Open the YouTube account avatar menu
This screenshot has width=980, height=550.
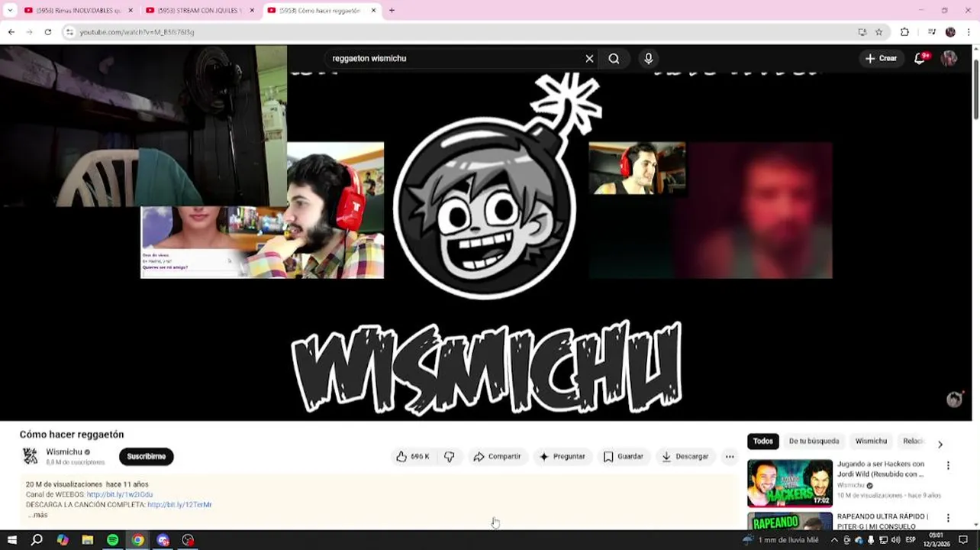tap(949, 59)
